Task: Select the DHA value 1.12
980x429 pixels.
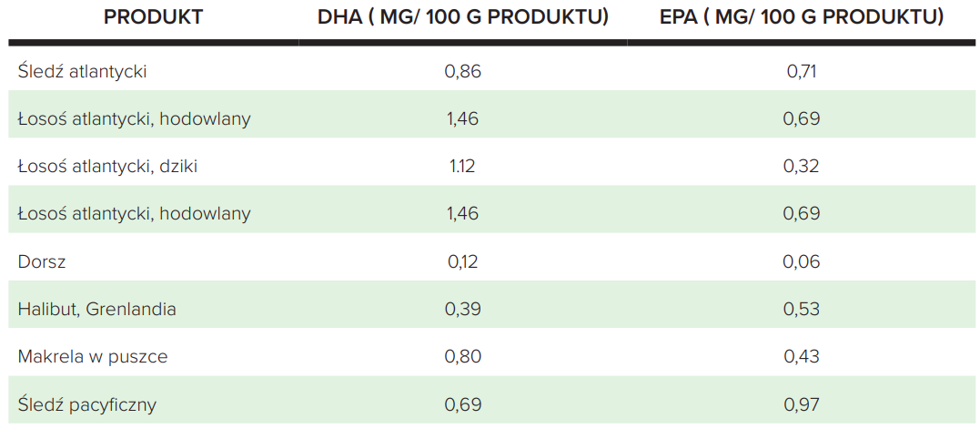Action: pyautogui.click(x=462, y=166)
